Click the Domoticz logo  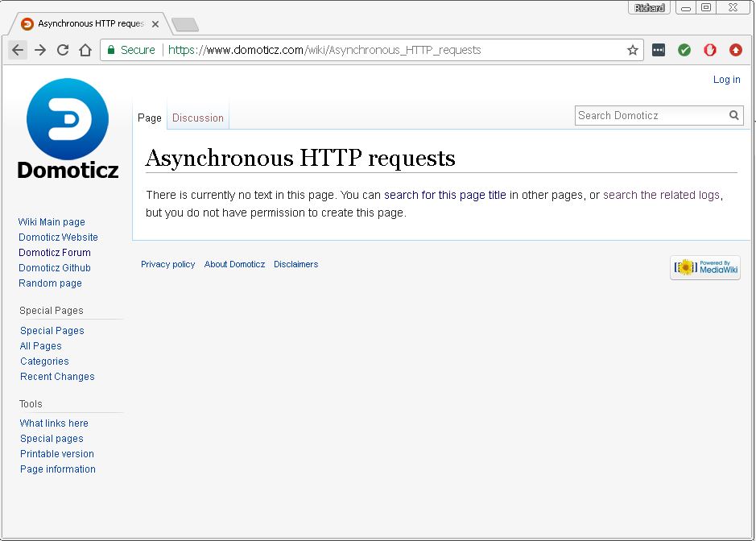68,129
